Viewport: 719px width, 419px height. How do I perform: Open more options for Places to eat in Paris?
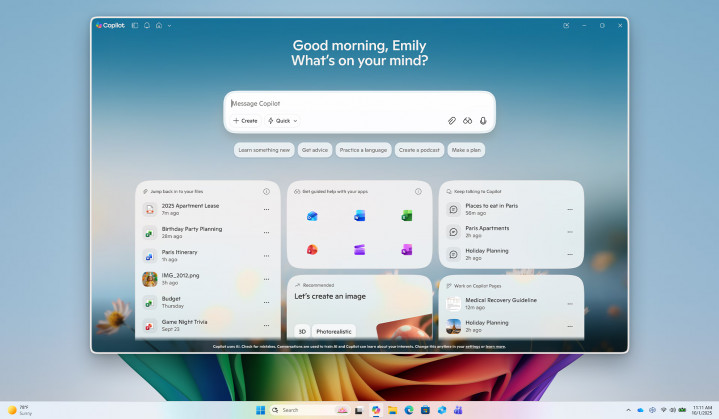tap(570, 209)
